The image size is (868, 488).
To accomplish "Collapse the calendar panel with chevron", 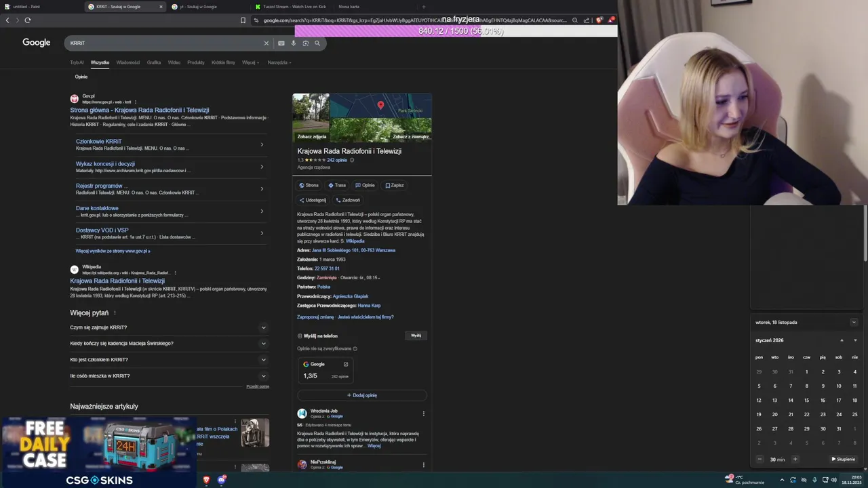I will click(x=854, y=323).
